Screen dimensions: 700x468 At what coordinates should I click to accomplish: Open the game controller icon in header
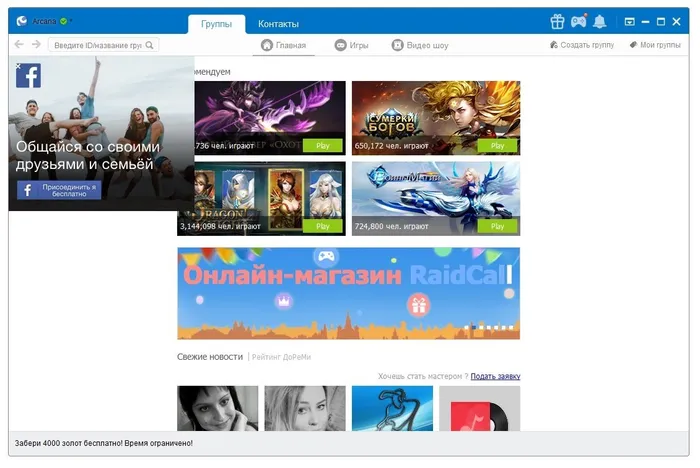[x=579, y=21]
